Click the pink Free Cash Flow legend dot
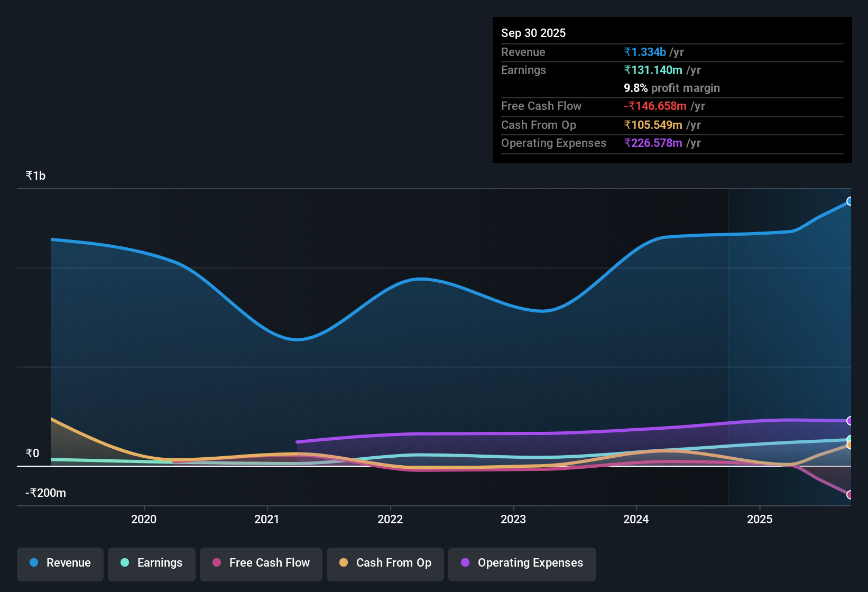Screen dimensions: 868x592 click(x=216, y=563)
